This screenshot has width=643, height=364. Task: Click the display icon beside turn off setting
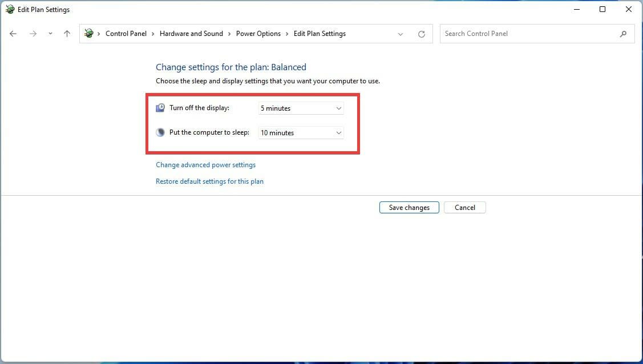coord(160,107)
